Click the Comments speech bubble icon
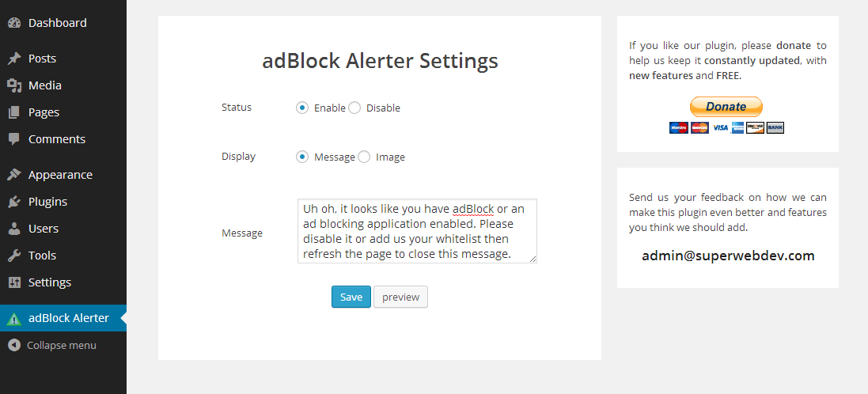868x394 pixels. (13, 139)
